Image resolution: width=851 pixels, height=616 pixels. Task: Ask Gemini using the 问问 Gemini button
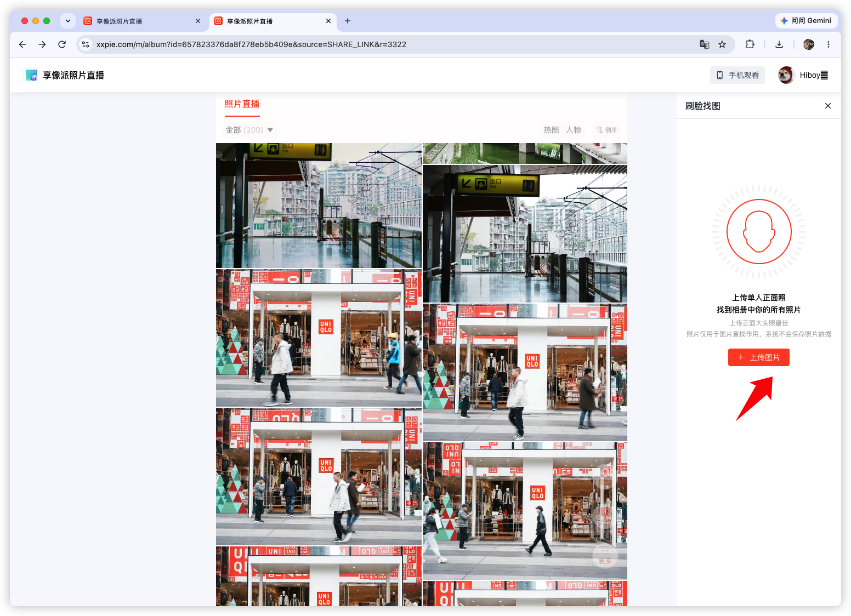pyautogui.click(x=806, y=21)
